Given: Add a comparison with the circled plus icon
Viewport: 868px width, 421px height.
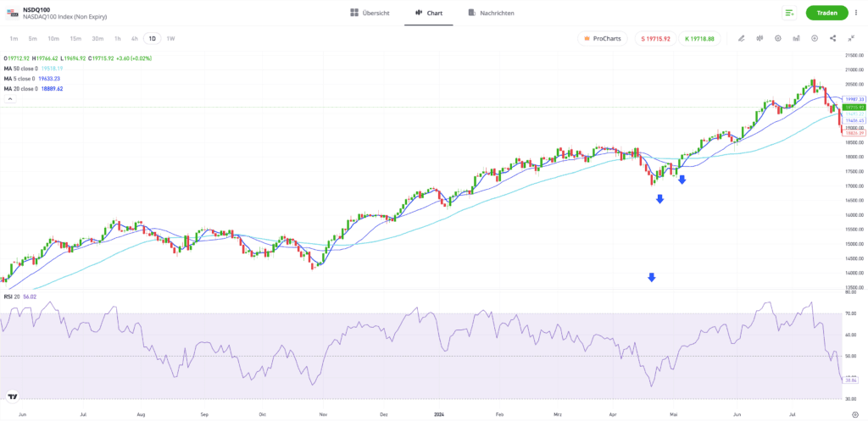Looking at the screenshot, I should pyautogui.click(x=815, y=38).
